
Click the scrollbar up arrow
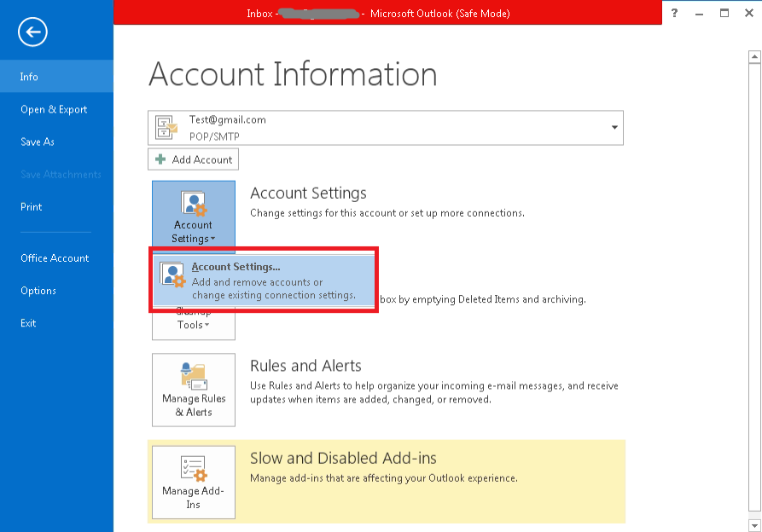click(754, 57)
